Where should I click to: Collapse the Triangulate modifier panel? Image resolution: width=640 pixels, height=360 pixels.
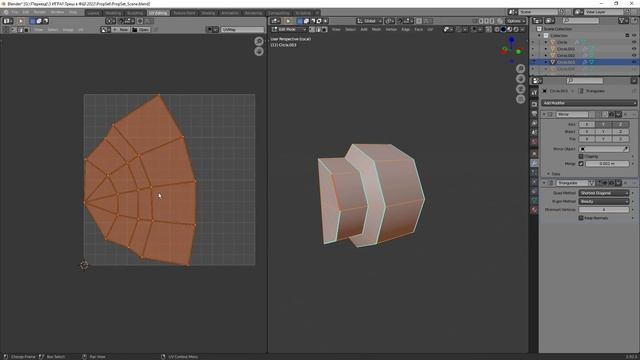(544, 183)
